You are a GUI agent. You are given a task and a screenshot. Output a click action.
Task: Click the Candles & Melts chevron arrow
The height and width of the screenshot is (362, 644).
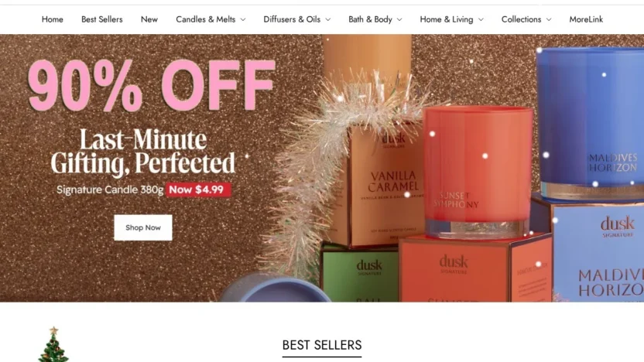[x=243, y=19]
